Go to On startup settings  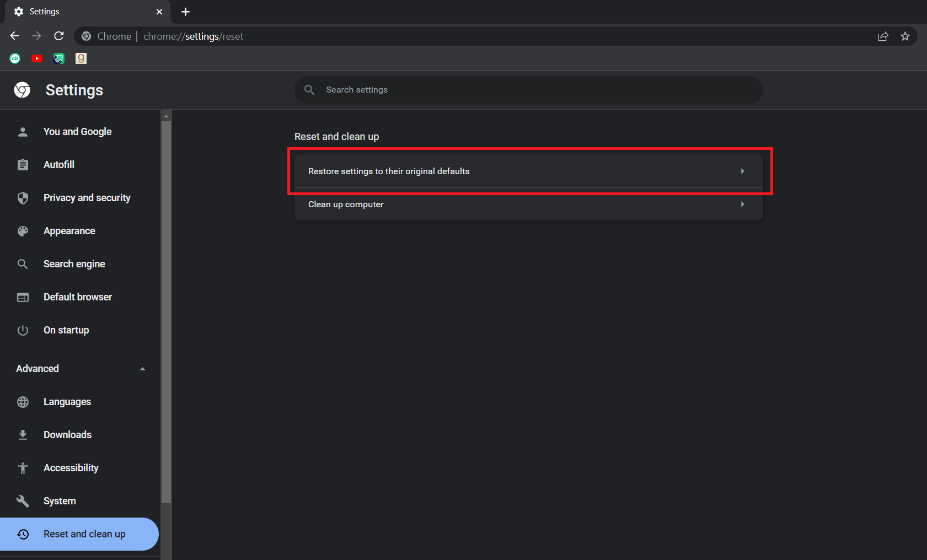click(79, 330)
